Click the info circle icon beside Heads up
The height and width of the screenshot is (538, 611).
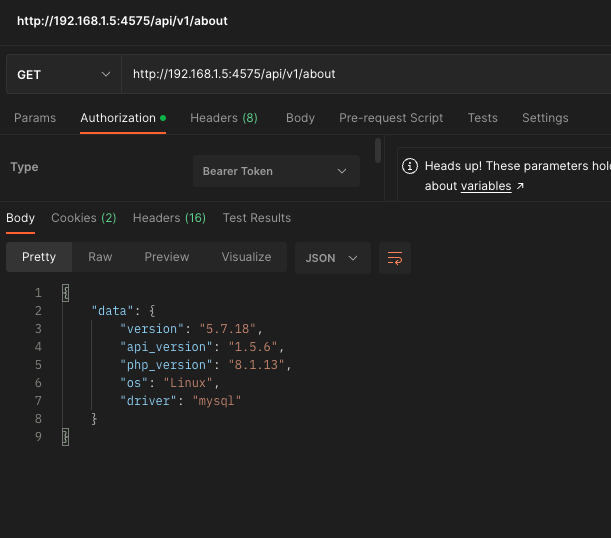coord(410,166)
